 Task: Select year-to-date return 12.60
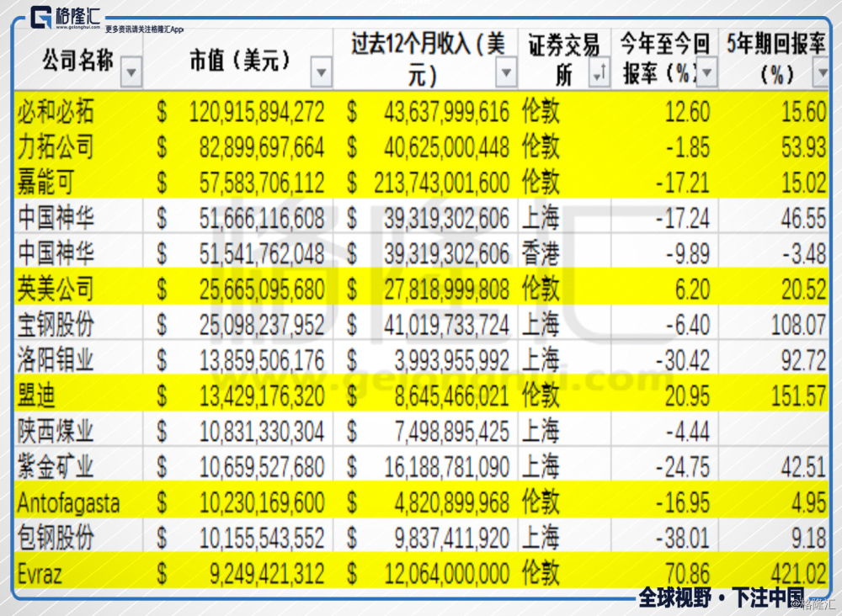pos(687,112)
